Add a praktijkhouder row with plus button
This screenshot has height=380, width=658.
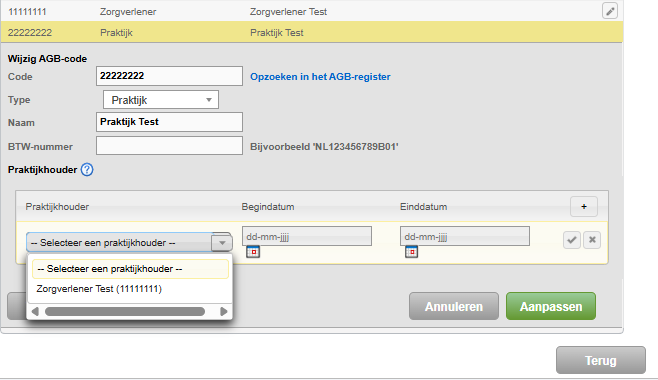tap(584, 206)
